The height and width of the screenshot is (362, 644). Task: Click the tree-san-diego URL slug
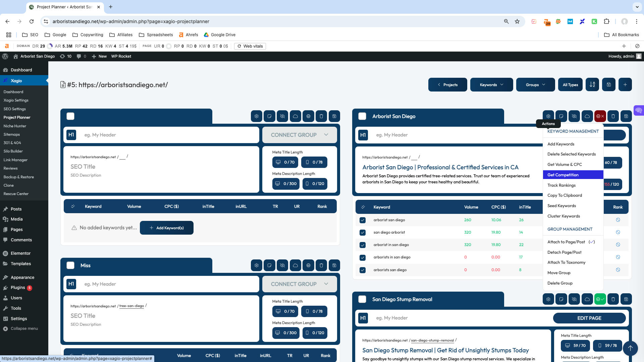[x=131, y=306]
